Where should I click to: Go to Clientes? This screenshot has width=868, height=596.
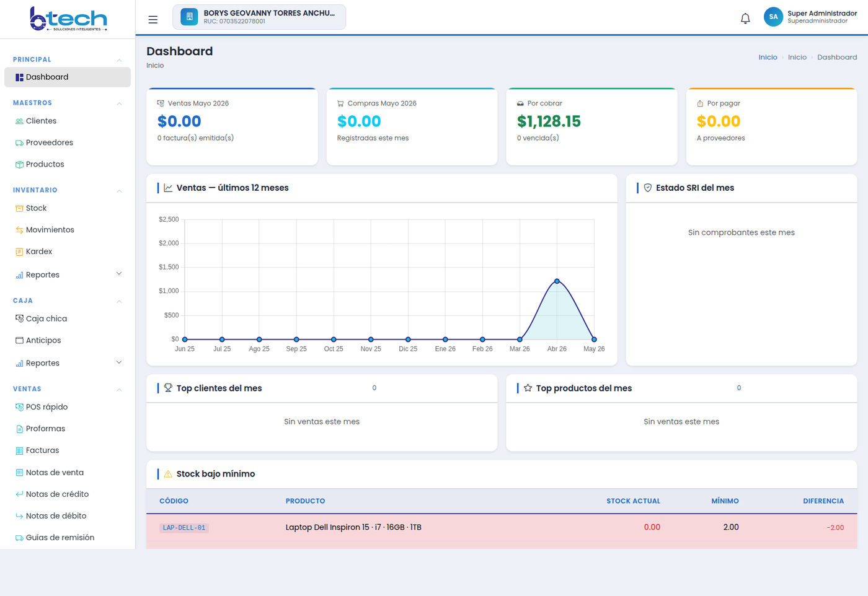[x=68, y=121]
